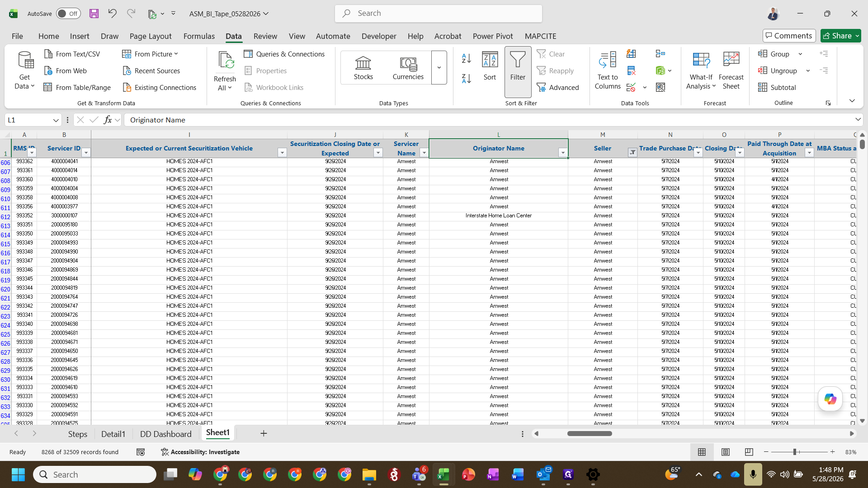Open File Explorer from taskbar
The width and height of the screenshot is (868, 488).
369,474
